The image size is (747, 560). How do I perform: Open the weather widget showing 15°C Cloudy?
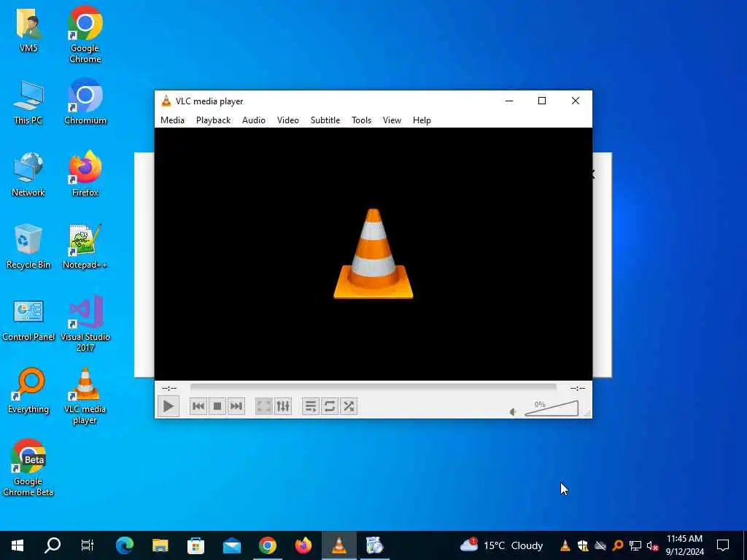coord(501,545)
